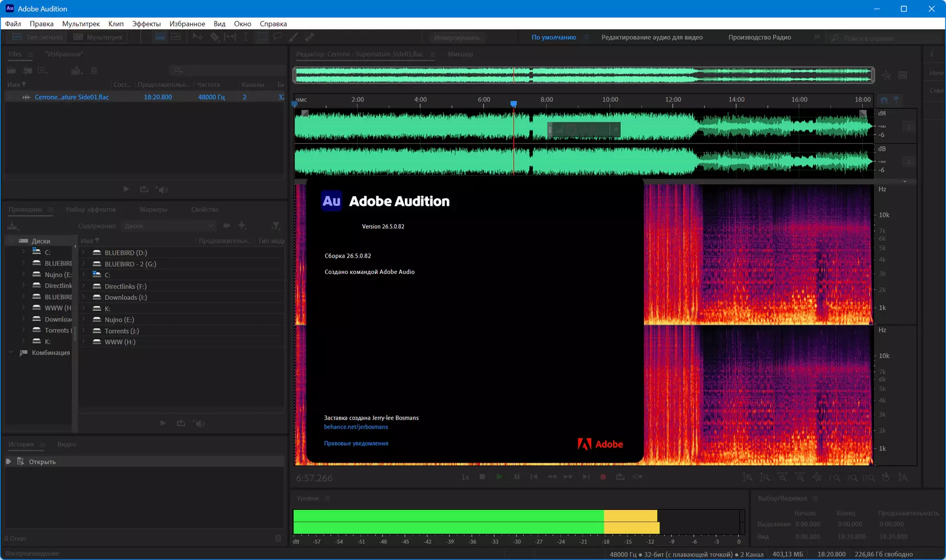Click the Open File folder icon
The image size is (946, 560).
(11, 70)
